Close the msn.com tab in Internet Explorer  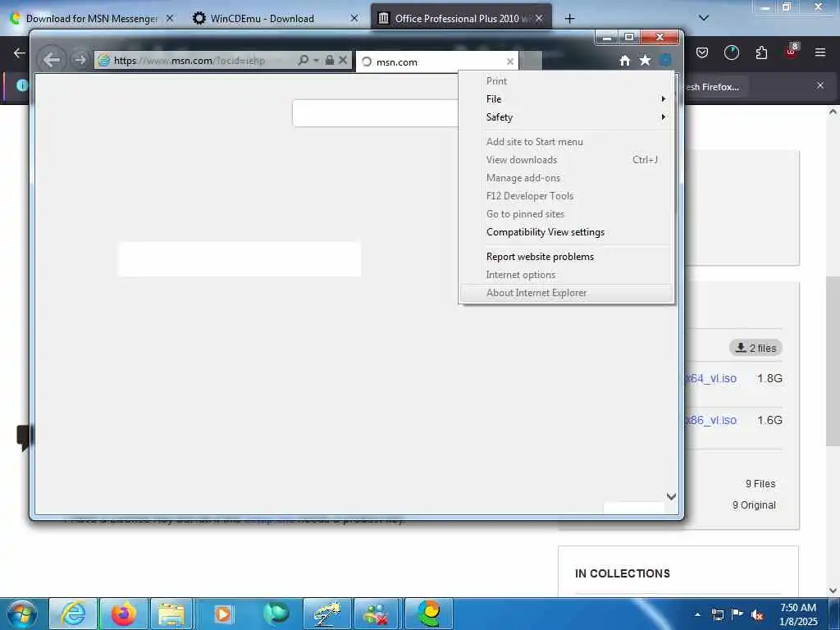(510, 62)
